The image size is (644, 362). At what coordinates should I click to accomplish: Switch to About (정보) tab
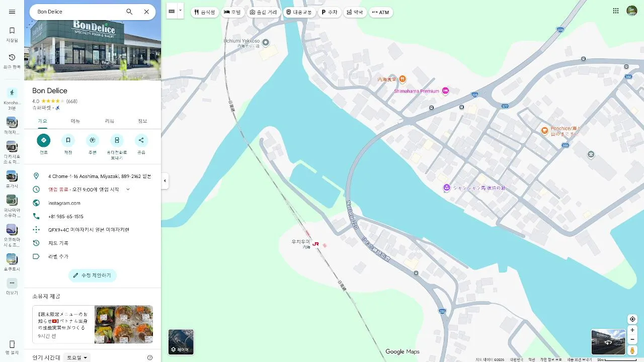(143, 121)
